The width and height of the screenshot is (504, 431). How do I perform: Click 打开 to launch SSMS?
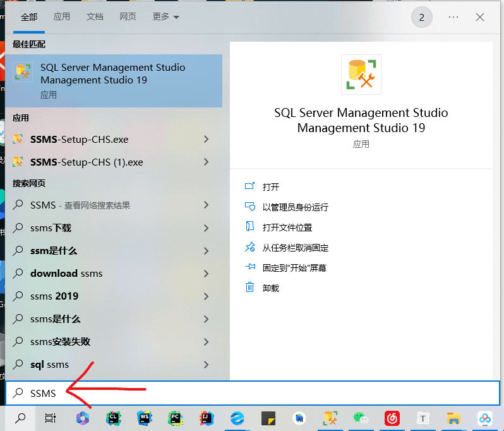coord(271,187)
